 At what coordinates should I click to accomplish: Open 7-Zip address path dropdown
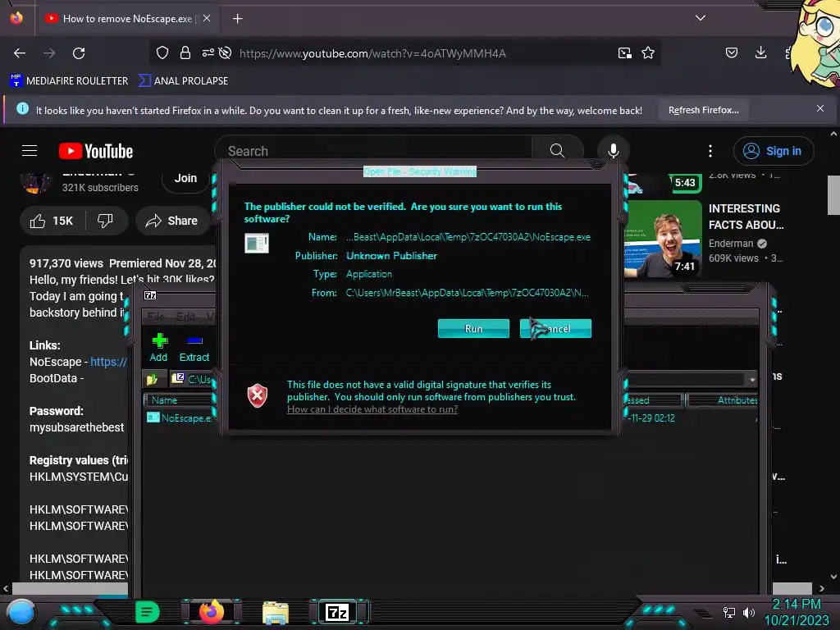point(752,379)
